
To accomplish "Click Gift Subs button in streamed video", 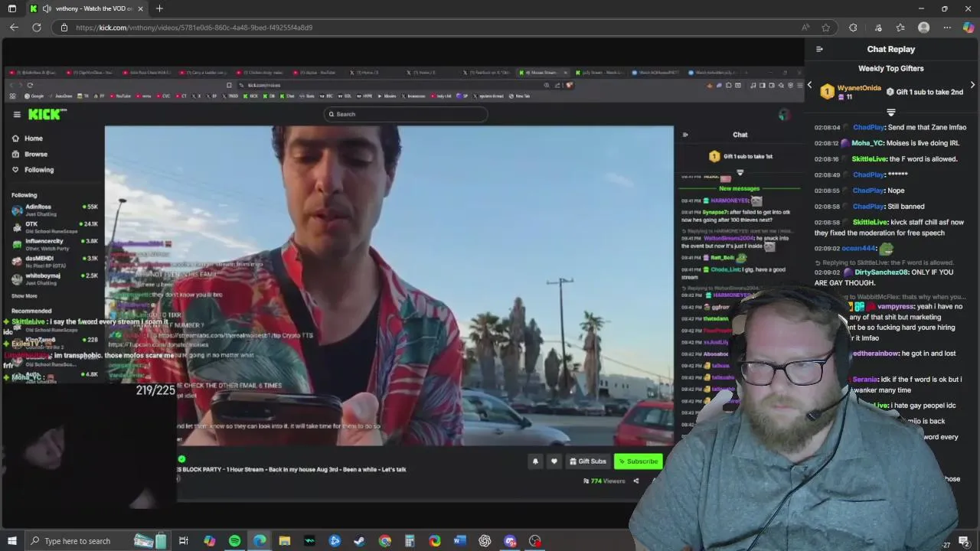I will pos(588,461).
